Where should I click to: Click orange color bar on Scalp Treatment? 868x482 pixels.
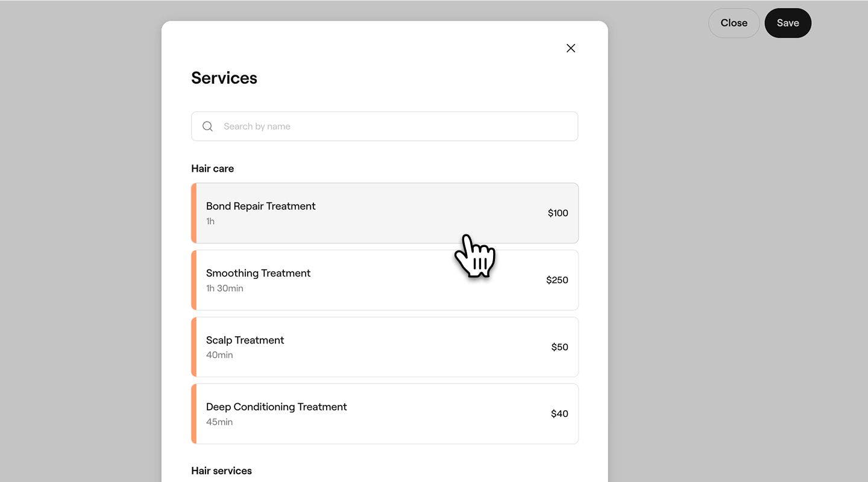coord(194,347)
